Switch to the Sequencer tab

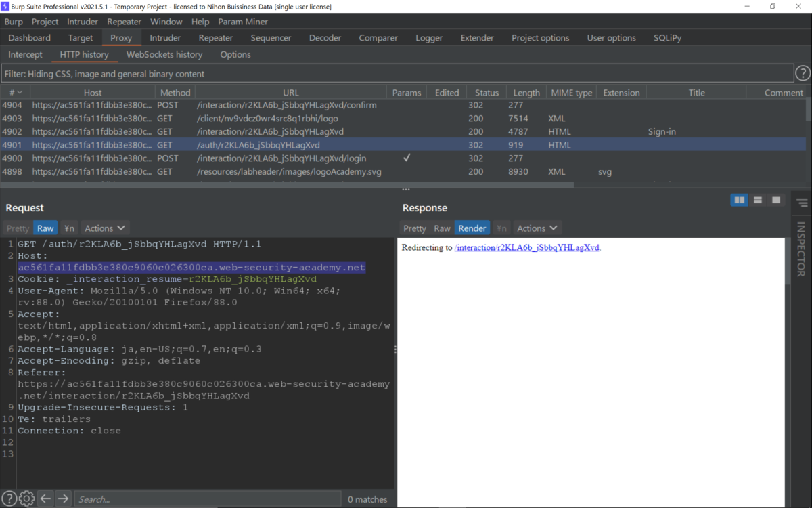tap(271, 38)
